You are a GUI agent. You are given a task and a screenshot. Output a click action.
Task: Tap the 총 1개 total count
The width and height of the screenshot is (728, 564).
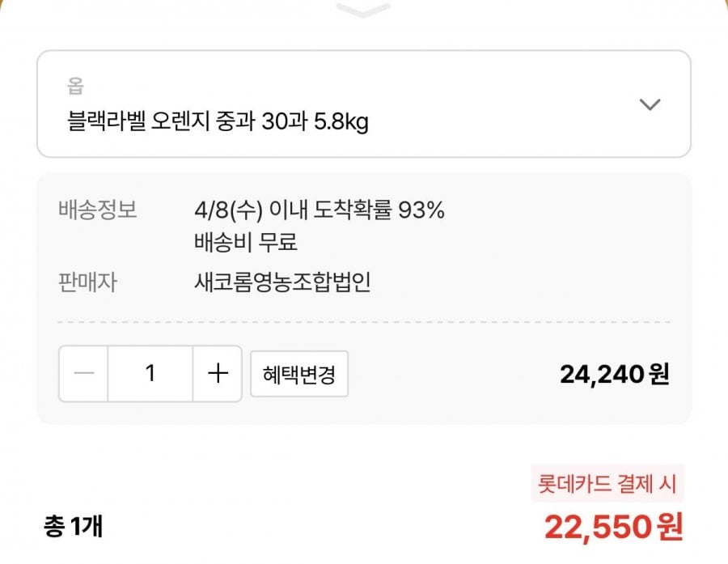(73, 527)
